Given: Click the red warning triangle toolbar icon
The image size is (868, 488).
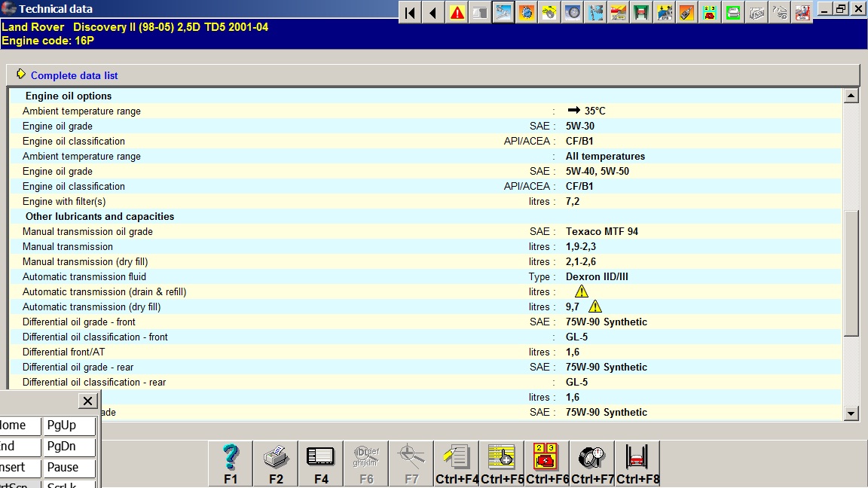Looking at the screenshot, I should (x=457, y=12).
